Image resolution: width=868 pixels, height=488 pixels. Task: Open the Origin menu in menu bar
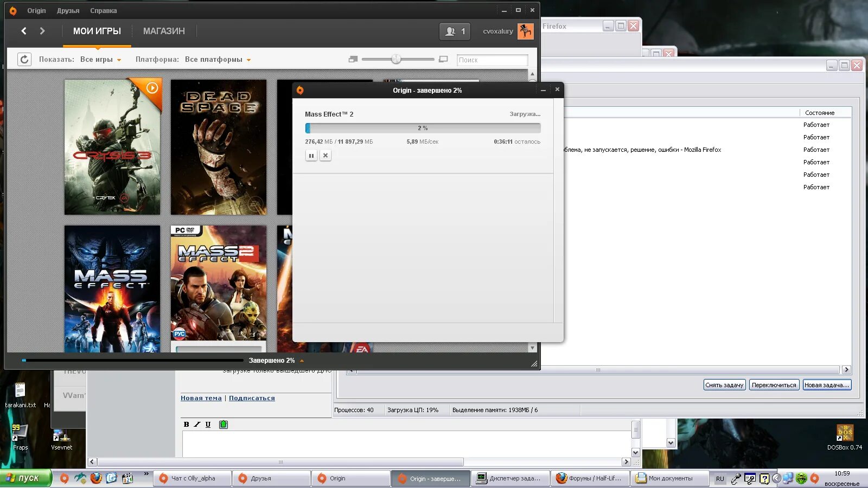(x=36, y=10)
